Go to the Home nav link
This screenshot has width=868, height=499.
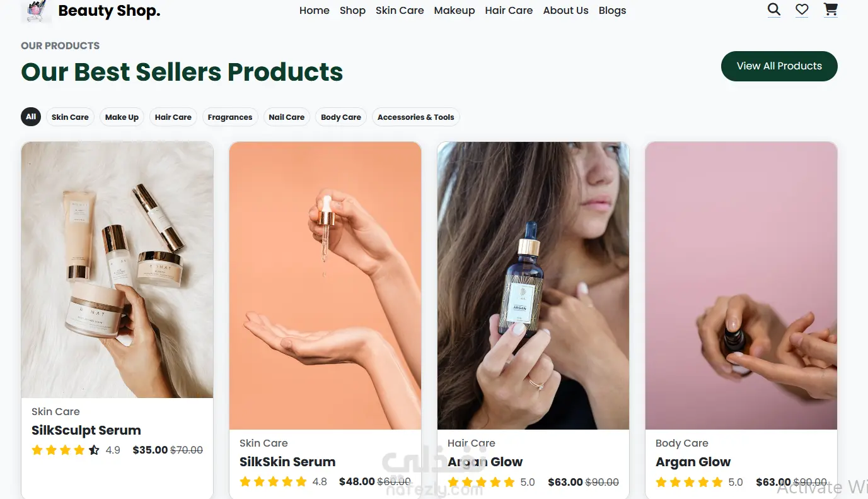point(315,10)
